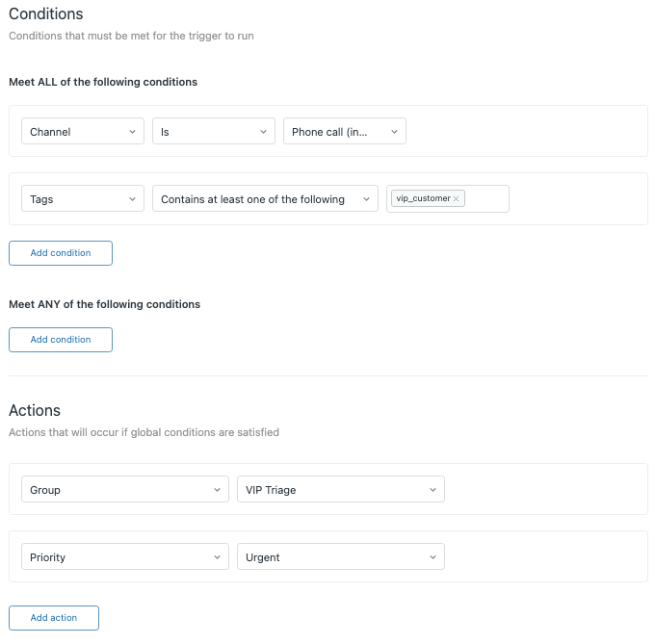Click the empty area in tags input
The height and width of the screenshot is (644, 655).
pos(485,199)
